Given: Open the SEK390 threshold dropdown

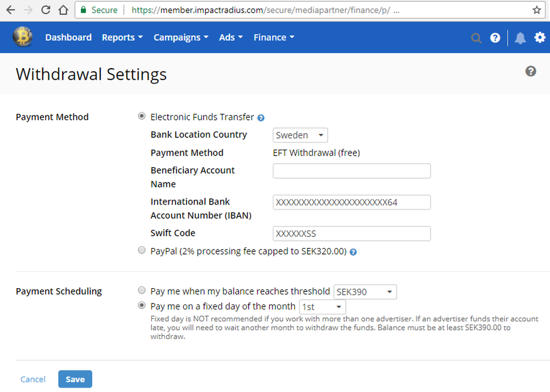Looking at the screenshot, I should 365,292.
